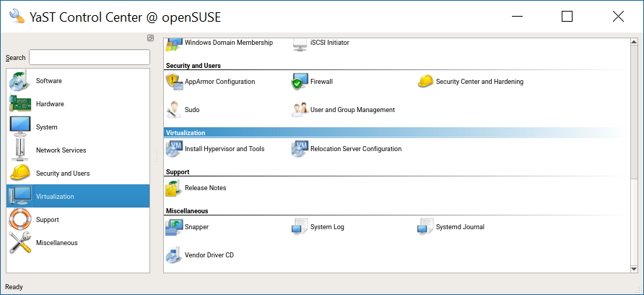Click the Firewall text label

(321, 82)
